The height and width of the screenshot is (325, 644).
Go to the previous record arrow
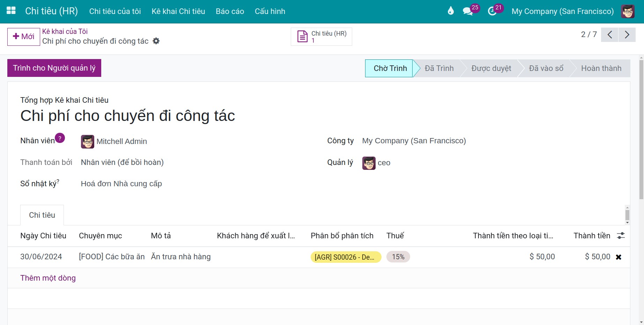(610, 35)
